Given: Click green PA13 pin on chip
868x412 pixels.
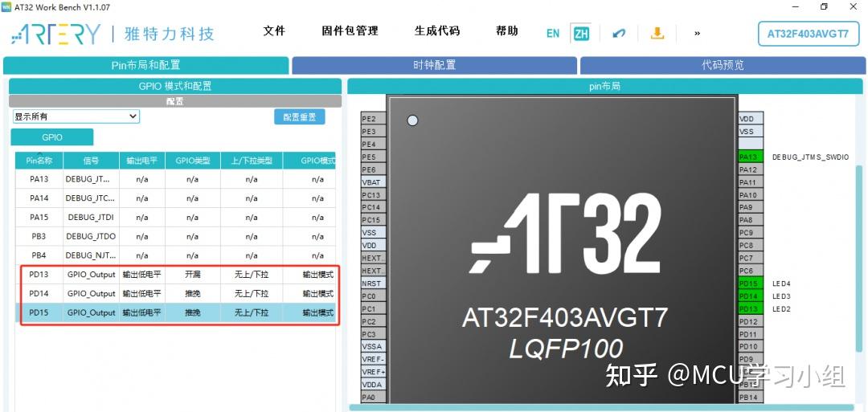Looking at the screenshot, I should pyautogui.click(x=751, y=157).
